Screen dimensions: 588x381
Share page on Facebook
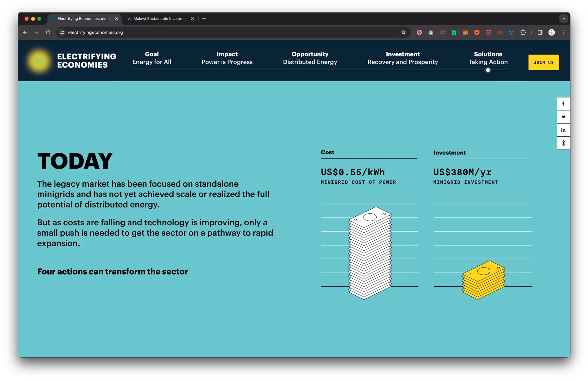[x=563, y=104]
